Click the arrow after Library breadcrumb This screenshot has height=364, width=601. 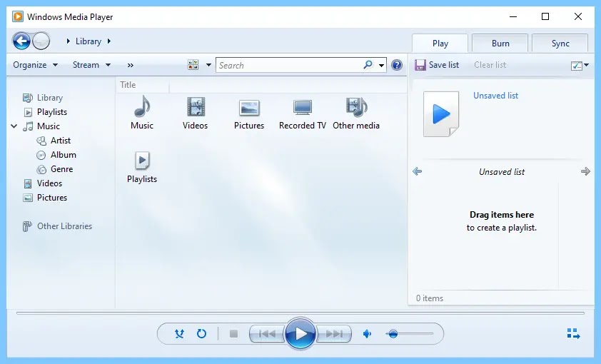point(109,41)
